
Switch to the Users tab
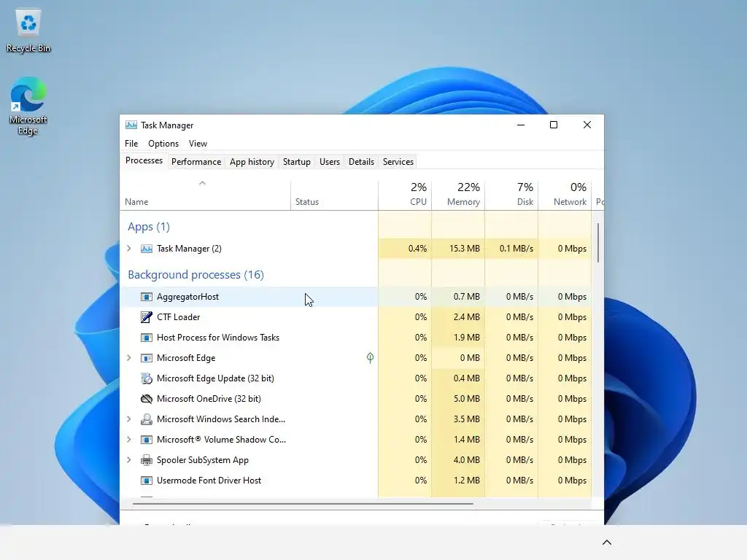(330, 162)
